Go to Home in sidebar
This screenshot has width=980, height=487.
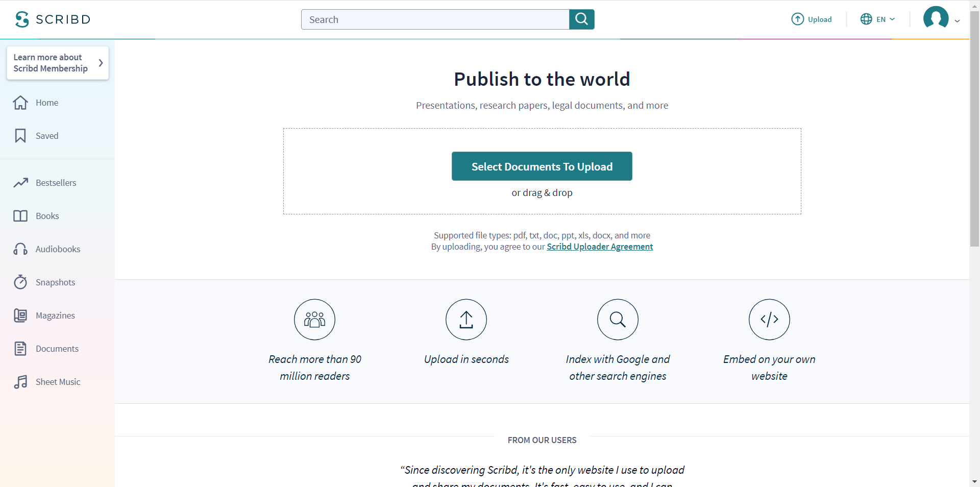(47, 103)
